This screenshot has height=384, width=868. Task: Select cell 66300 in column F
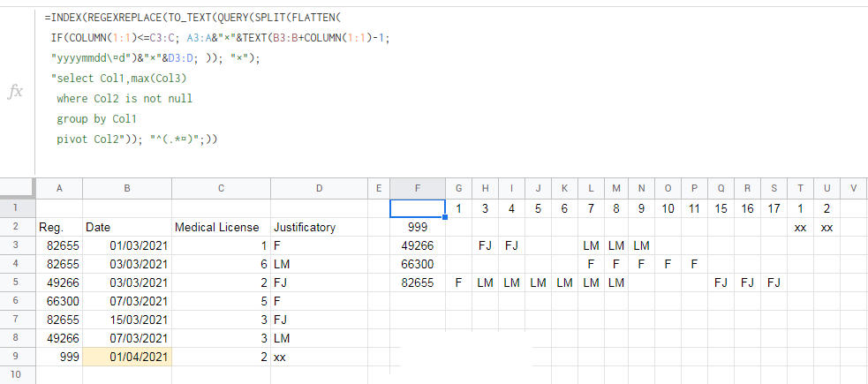click(x=418, y=265)
